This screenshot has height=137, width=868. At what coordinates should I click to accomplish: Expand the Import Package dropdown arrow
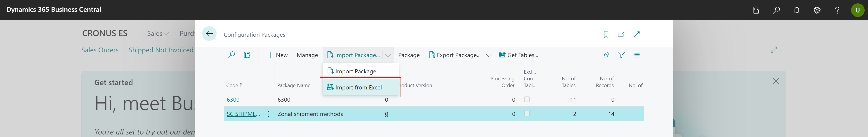pos(388,55)
